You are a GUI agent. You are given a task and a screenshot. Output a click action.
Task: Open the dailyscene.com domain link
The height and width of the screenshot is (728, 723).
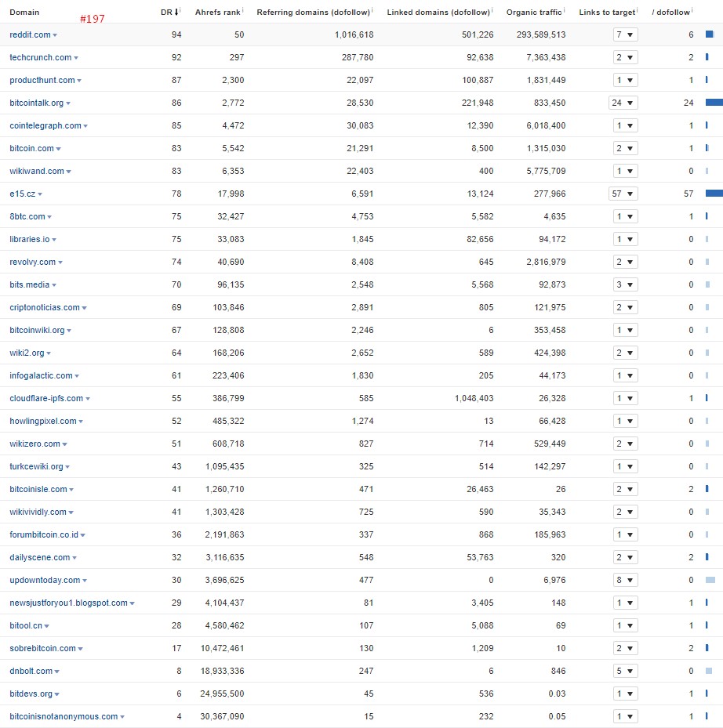(x=39, y=558)
